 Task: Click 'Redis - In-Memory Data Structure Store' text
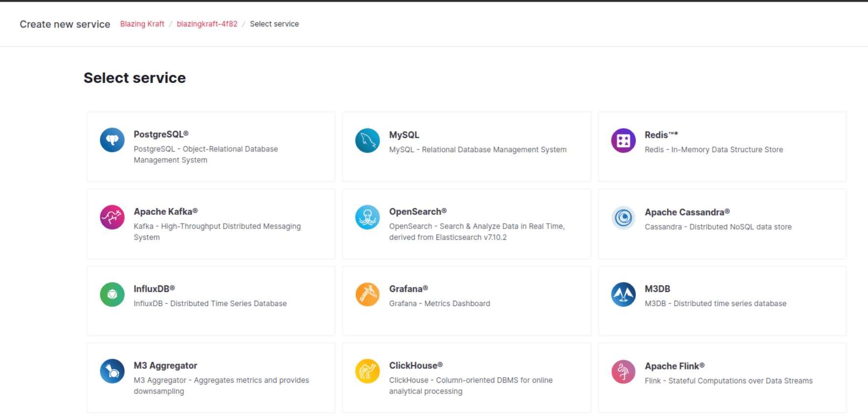pyautogui.click(x=714, y=150)
